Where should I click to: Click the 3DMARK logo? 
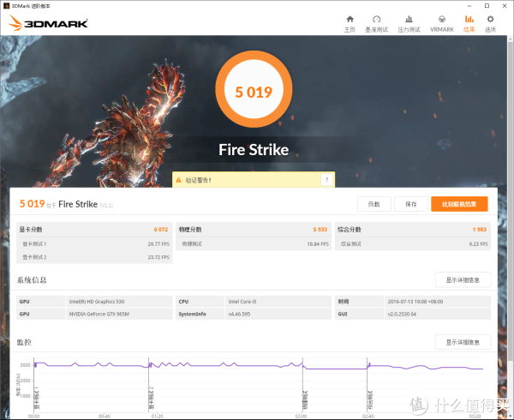[48, 23]
